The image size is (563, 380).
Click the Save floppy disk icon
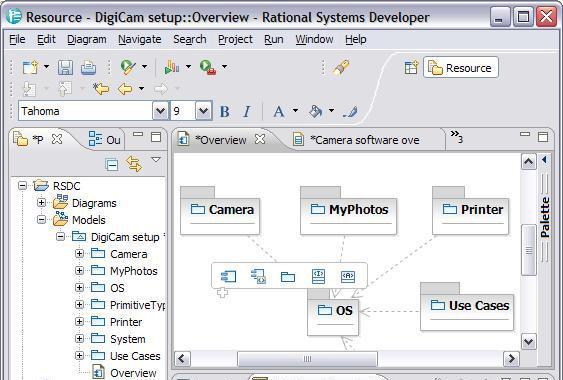click(x=65, y=67)
